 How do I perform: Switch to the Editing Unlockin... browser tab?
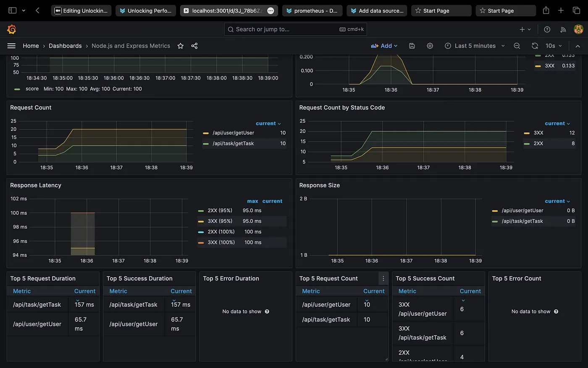81,11
